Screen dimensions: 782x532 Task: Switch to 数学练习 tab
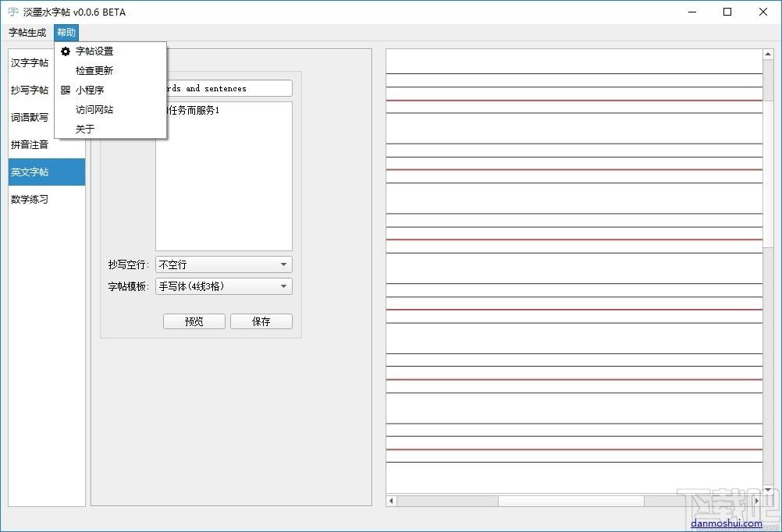point(46,200)
